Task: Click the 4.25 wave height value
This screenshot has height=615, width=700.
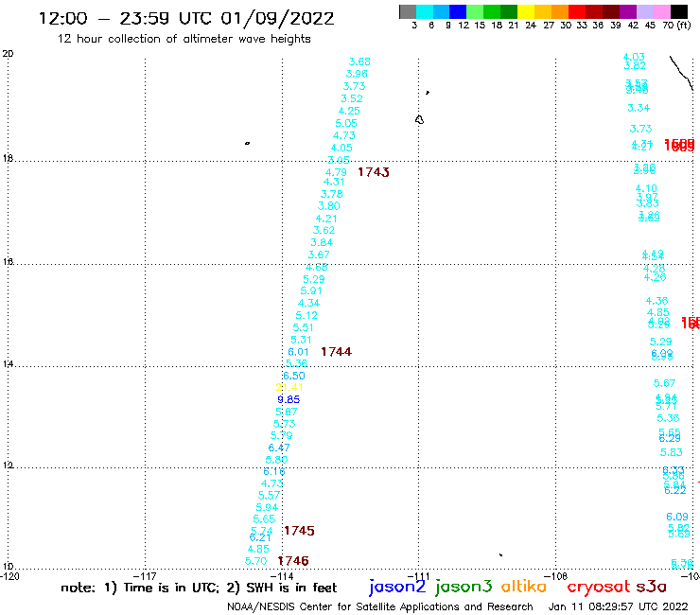Action: 349,111
